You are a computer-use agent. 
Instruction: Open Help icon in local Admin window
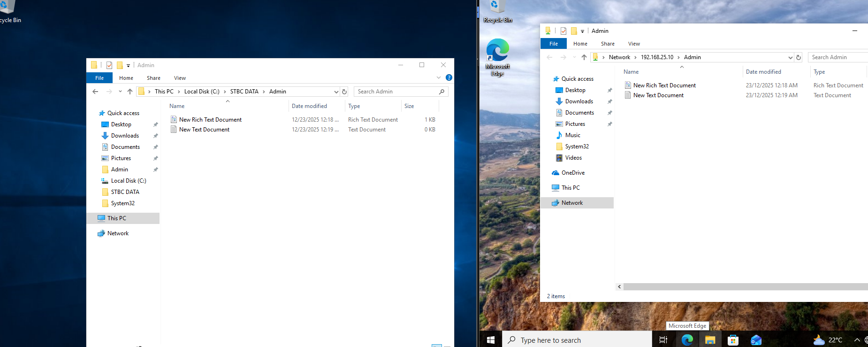(x=449, y=77)
